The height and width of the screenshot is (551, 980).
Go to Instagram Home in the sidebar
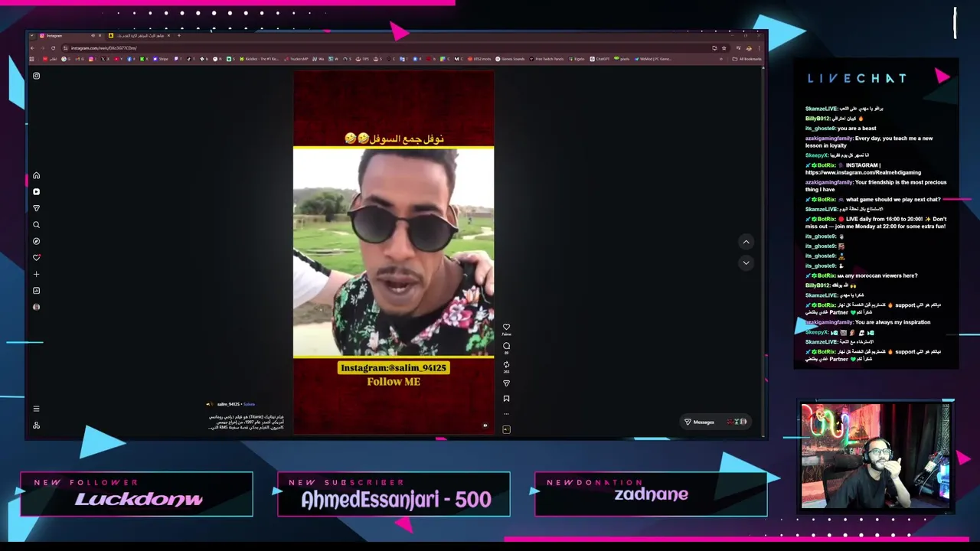click(36, 175)
